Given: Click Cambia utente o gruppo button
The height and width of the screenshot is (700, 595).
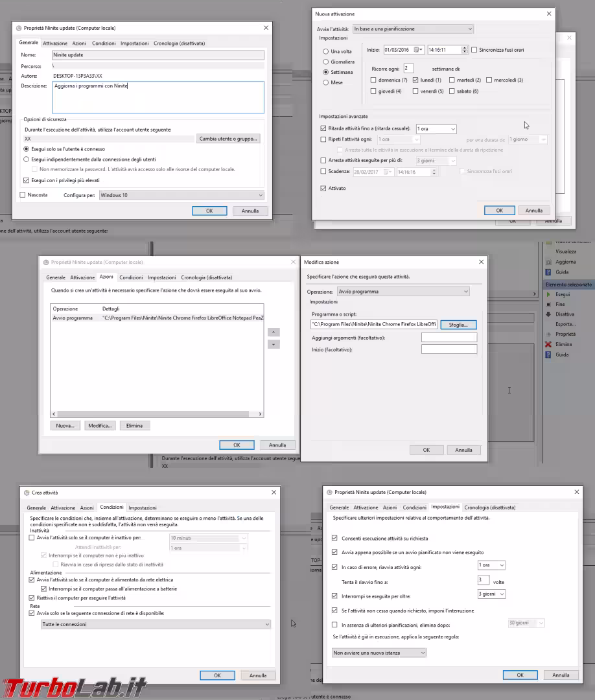Looking at the screenshot, I should [x=228, y=139].
